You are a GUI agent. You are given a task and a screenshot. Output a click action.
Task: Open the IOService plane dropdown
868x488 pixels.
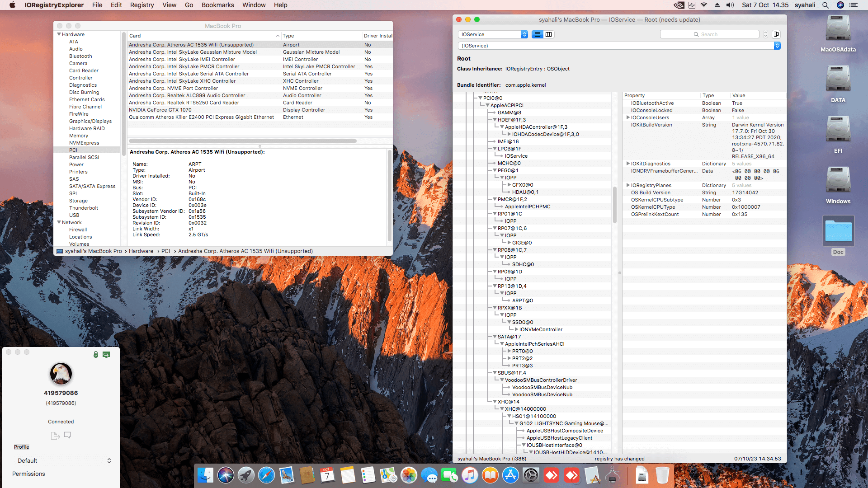(x=493, y=34)
